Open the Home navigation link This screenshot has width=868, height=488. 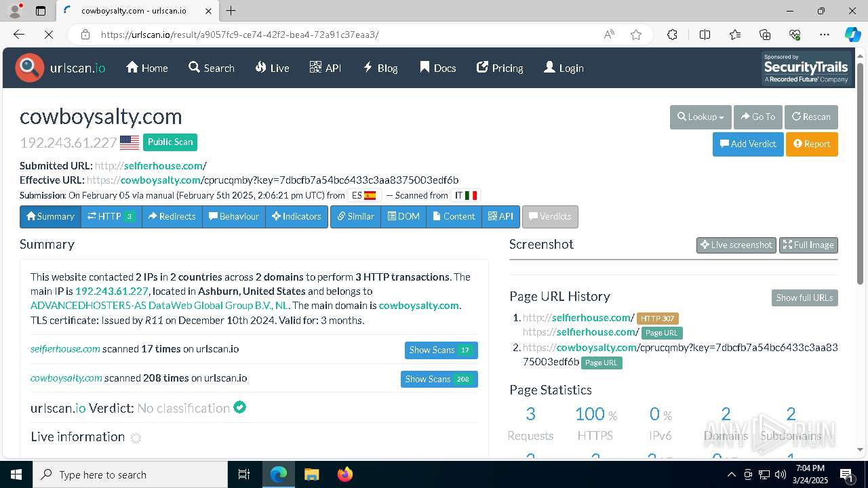(147, 68)
